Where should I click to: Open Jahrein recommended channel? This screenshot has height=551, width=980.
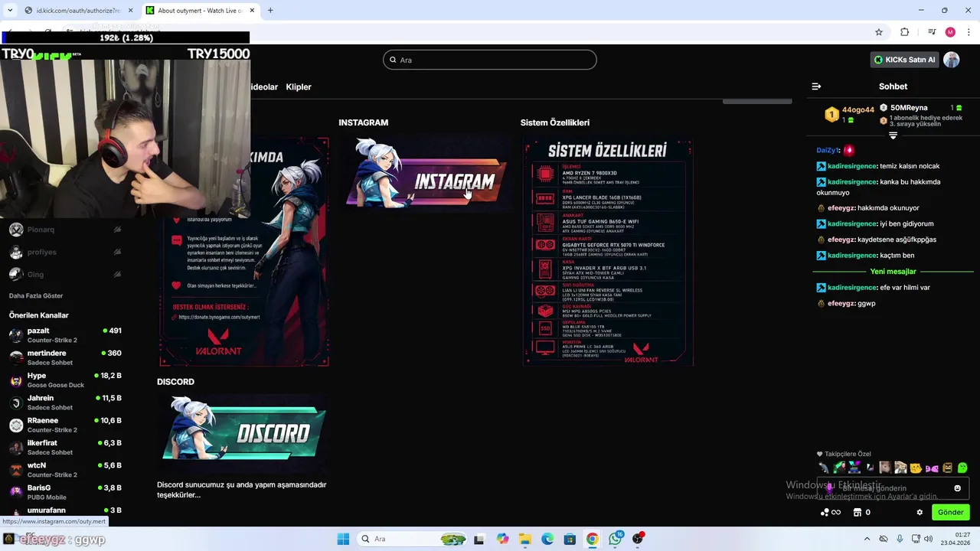tap(66, 403)
